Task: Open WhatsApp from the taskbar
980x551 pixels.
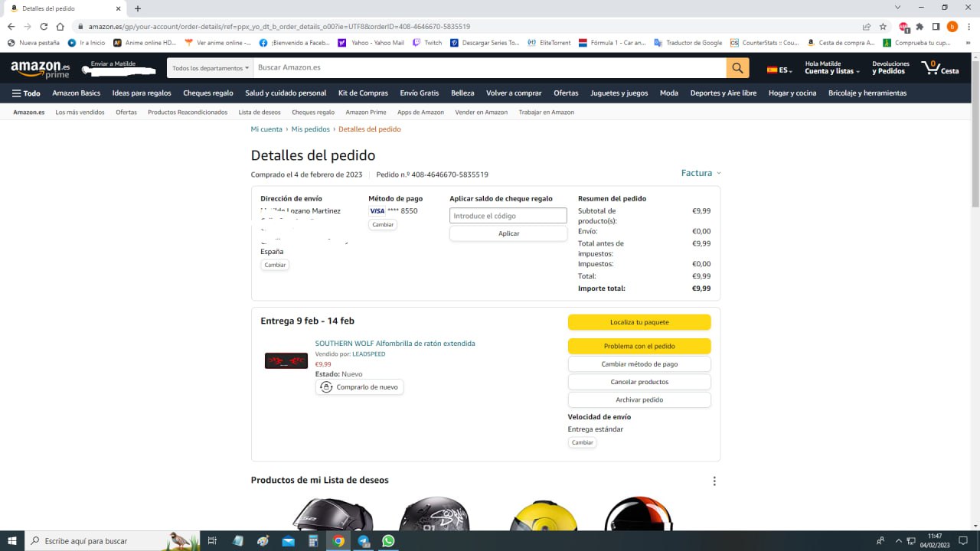Action: point(388,541)
